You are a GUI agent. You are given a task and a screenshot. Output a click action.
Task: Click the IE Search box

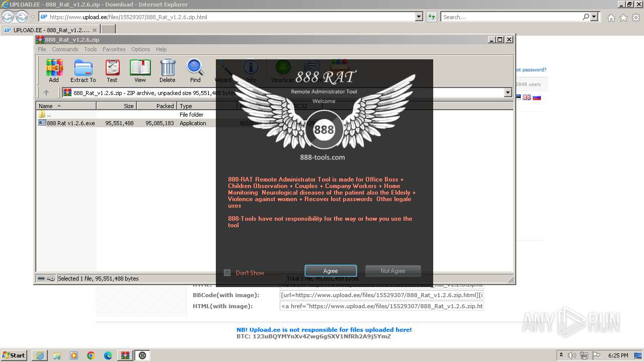tap(511, 17)
